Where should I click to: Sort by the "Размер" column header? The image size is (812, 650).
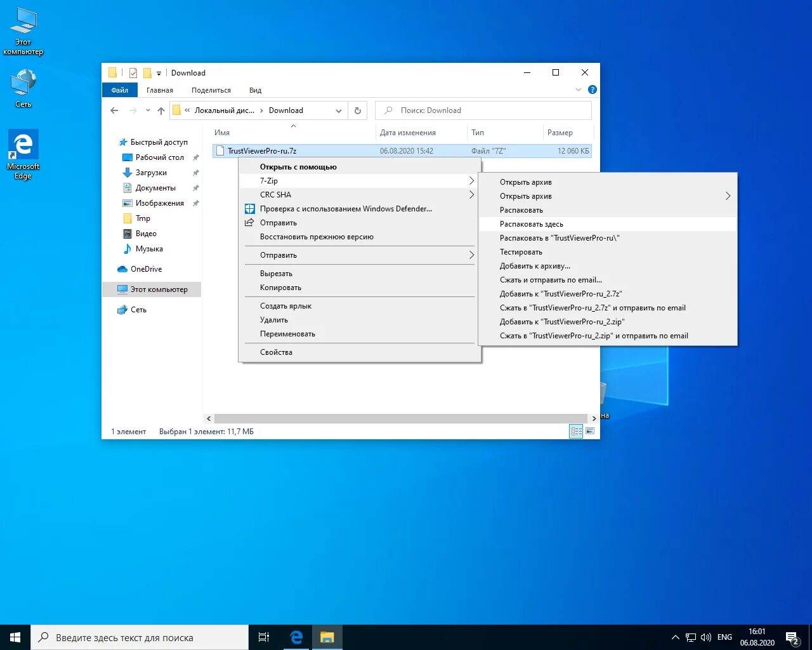[568, 133]
